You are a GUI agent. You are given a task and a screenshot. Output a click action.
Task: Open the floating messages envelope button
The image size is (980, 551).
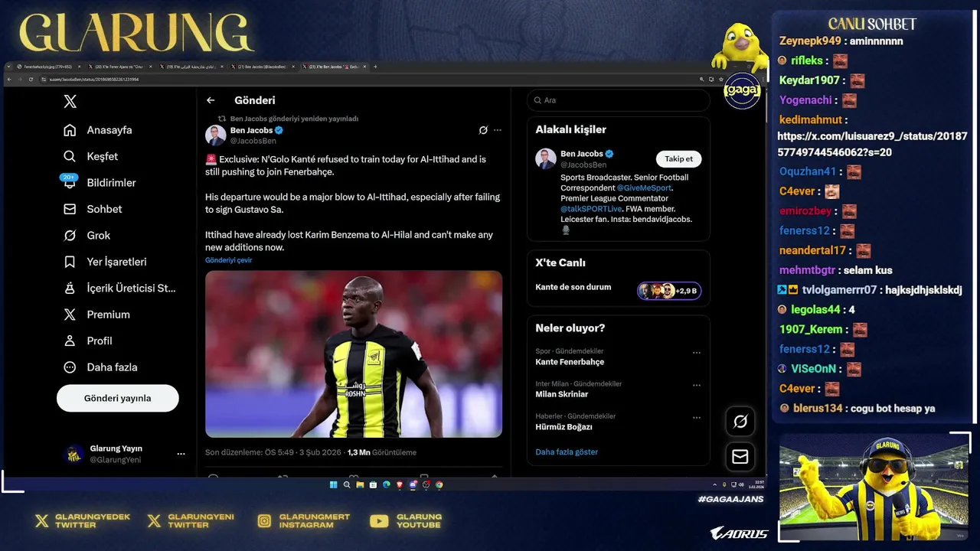pyautogui.click(x=740, y=457)
